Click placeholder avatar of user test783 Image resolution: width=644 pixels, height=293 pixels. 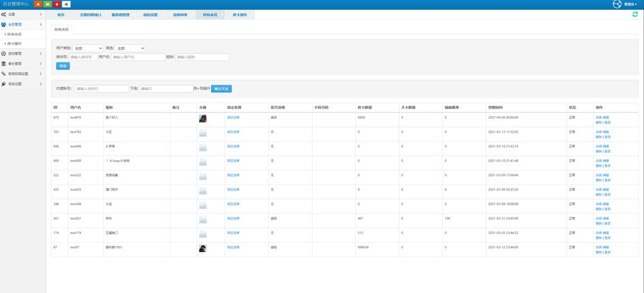coord(203,133)
